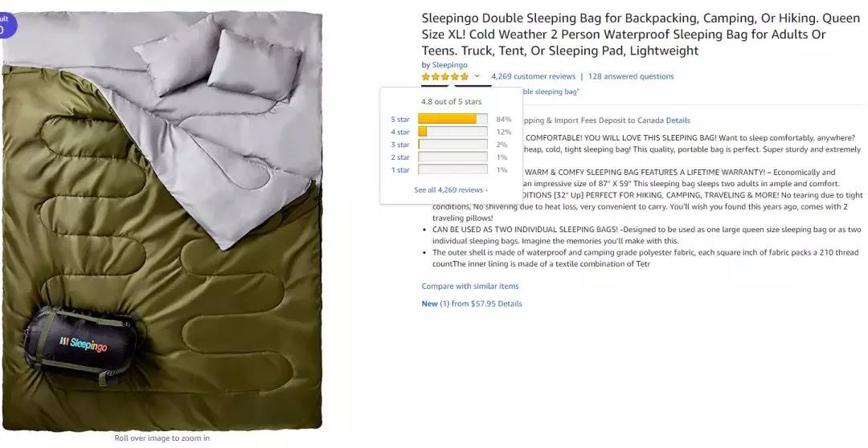The image size is (868, 448).
Task: Click See all 4,269 reviews link
Action: 451,189
